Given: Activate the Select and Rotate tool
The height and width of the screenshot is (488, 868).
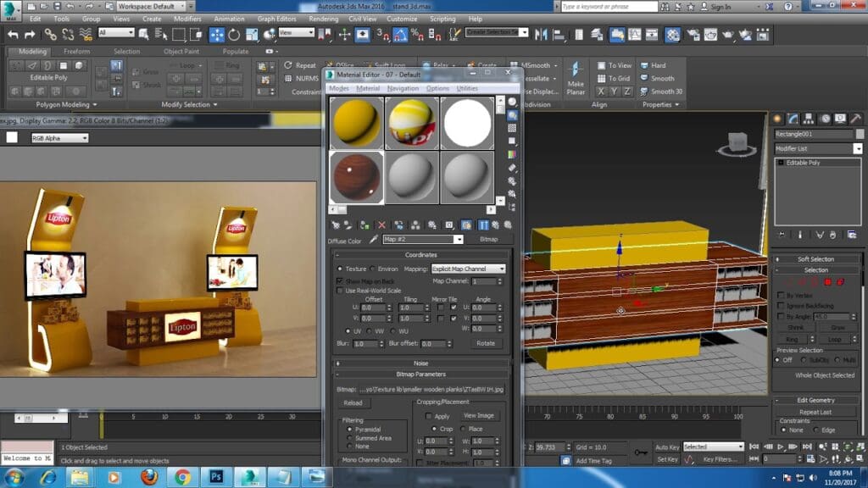Looking at the screenshot, I should tap(234, 35).
